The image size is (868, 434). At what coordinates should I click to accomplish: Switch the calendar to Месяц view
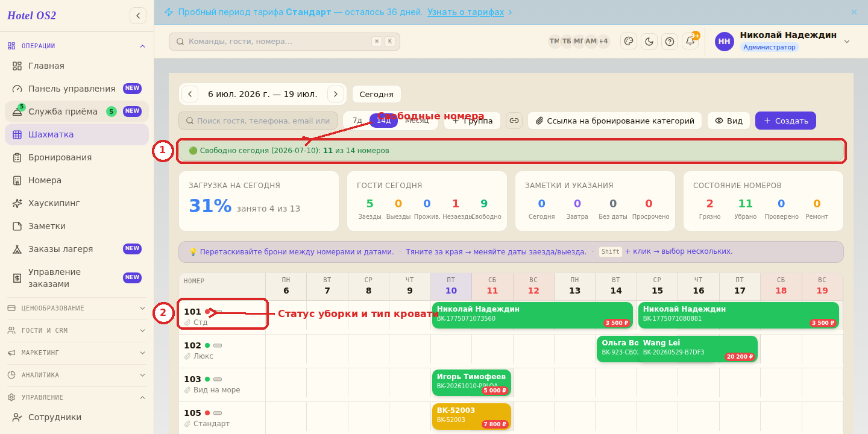[417, 121]
